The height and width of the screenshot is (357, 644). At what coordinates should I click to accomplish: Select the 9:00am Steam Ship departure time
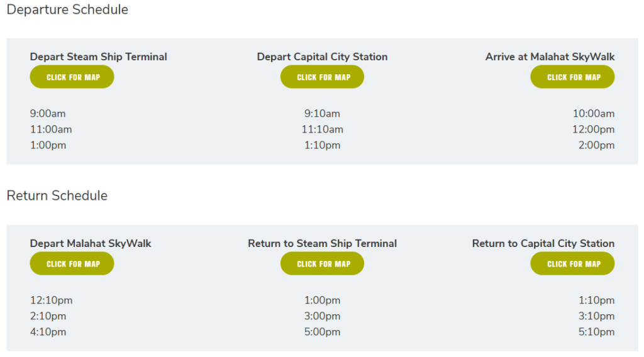pyautogui.click(x=48, y=114)
